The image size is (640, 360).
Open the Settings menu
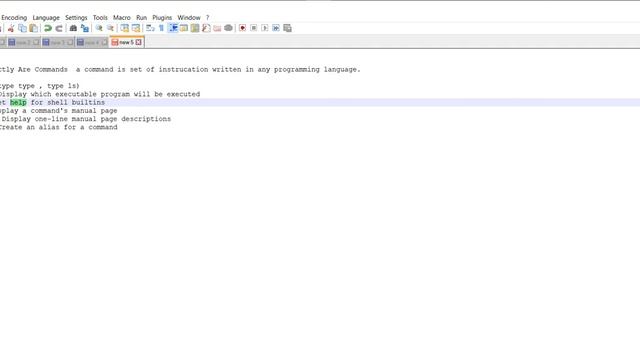(76, 18)
